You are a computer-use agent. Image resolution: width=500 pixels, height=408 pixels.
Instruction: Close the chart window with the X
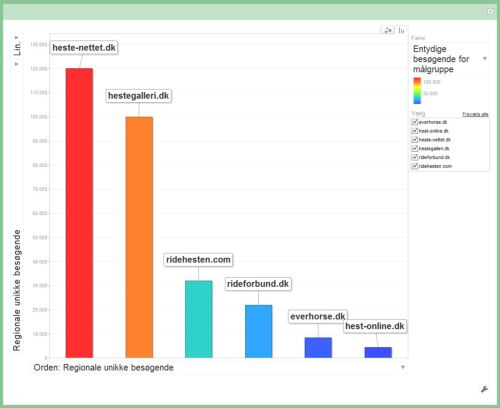click(x=490, y=12)
